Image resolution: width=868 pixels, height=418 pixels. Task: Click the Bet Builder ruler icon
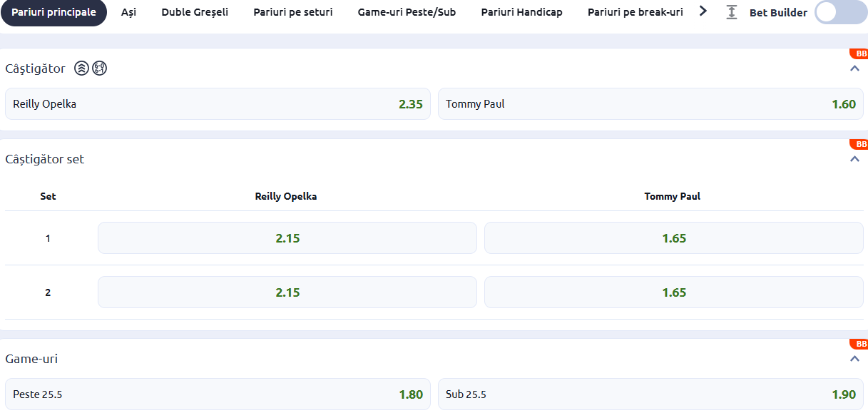click(x=731, y=12)
